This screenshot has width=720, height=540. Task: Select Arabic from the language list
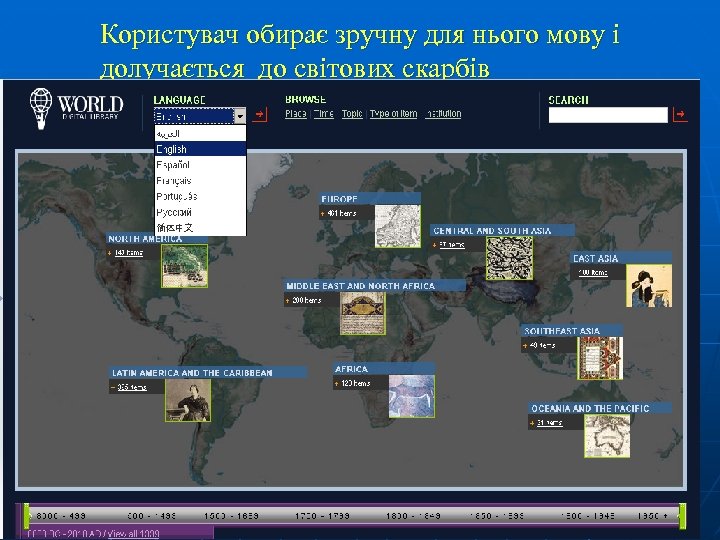200,134
